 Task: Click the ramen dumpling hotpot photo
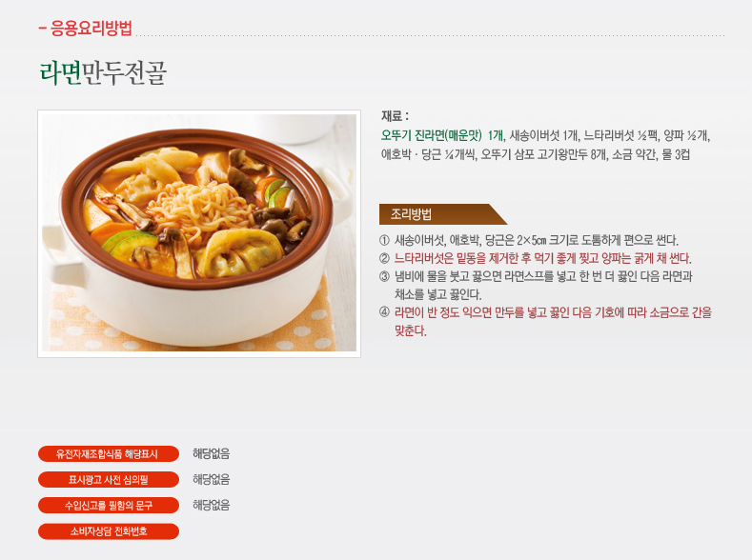click(x=199, y=233)
